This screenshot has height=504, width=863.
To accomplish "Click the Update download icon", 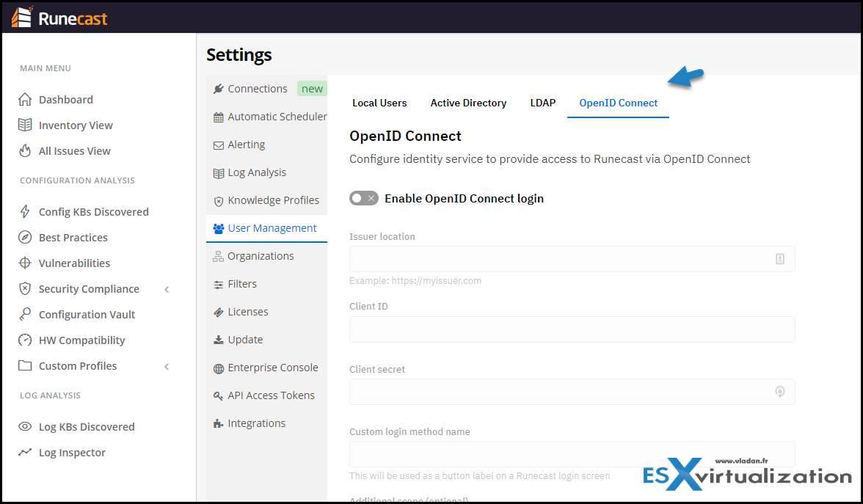I will tap(219, 340).
